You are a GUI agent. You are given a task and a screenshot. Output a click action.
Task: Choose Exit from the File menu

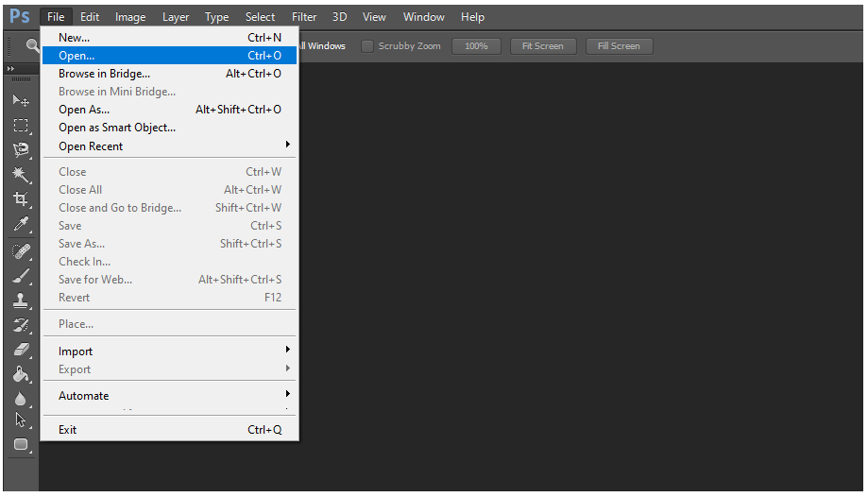[x=169, y=430]
